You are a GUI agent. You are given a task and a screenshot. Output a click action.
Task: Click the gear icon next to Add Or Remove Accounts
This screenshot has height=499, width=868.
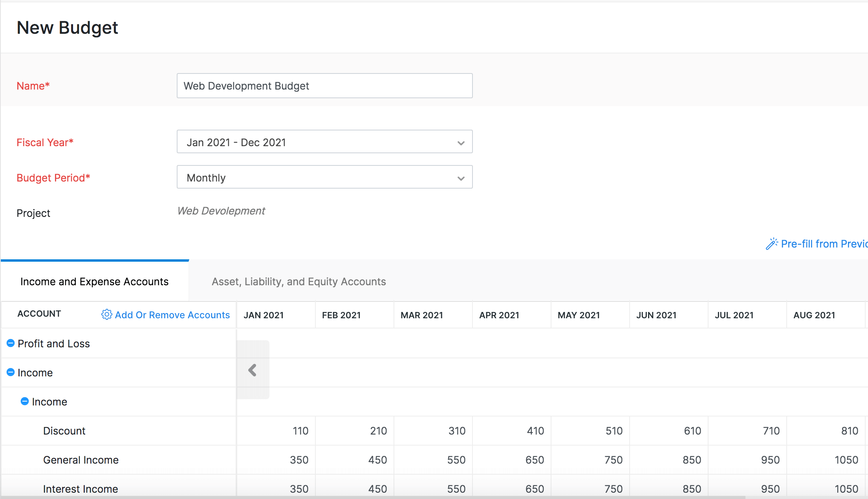pos(106,314)
